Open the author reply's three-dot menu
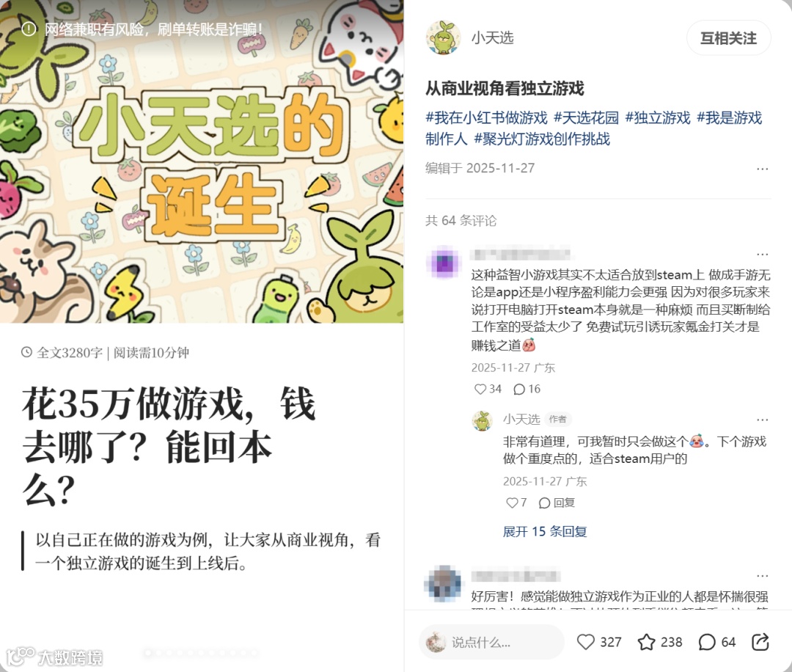Image resolution: width=792 pixels, height=672 pixels. [x=762, y=420]
